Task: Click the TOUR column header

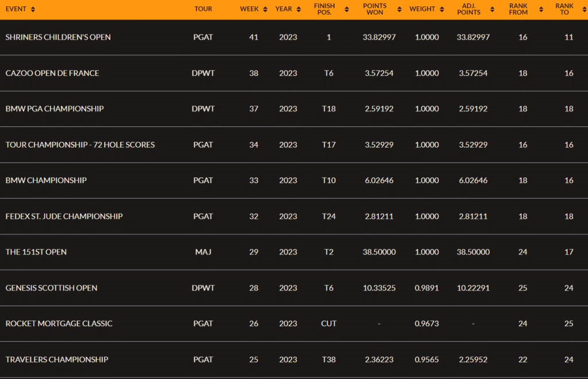Action: pos(203,9)
